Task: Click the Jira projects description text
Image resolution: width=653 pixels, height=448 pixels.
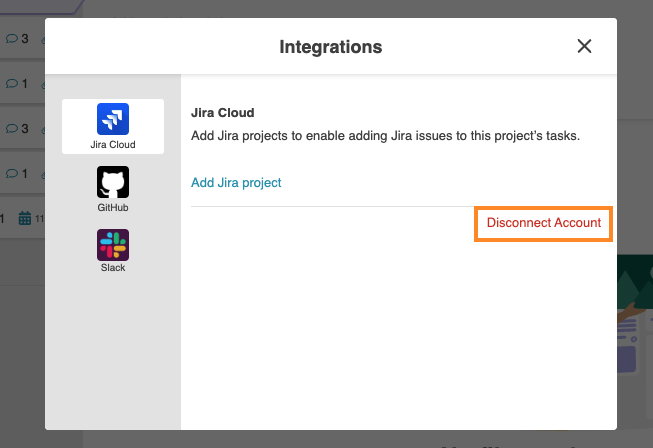Action: tap(385, 136)
